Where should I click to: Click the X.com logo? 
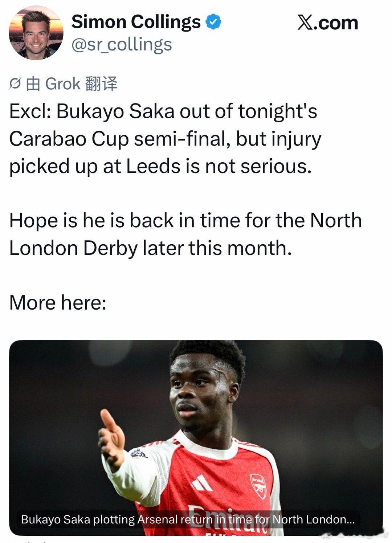[327, 23]
